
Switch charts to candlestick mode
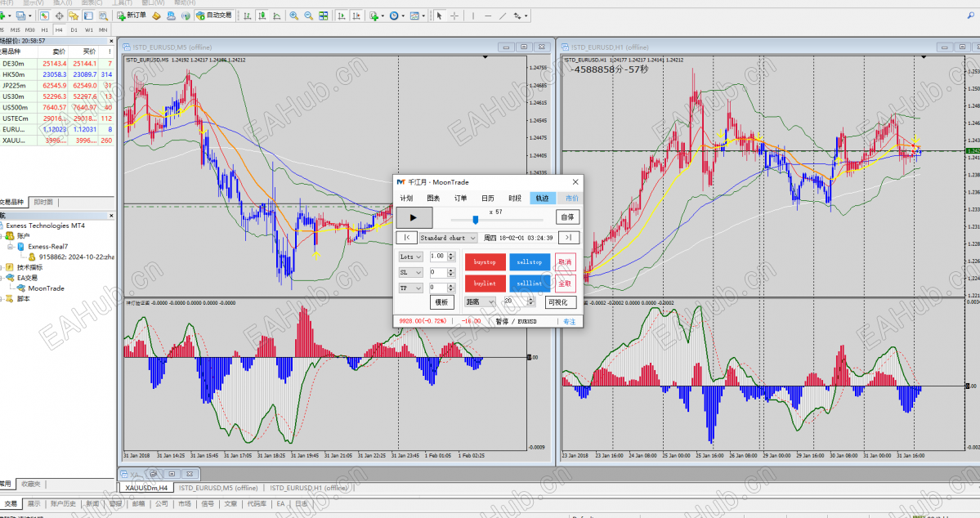[262, 16]
